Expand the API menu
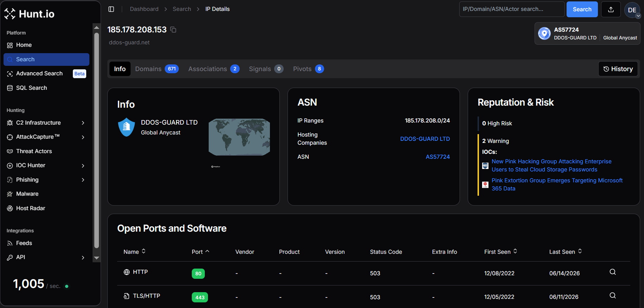This screenshot has height=308, width=644. pyautogui.click(x=46, y=257)
